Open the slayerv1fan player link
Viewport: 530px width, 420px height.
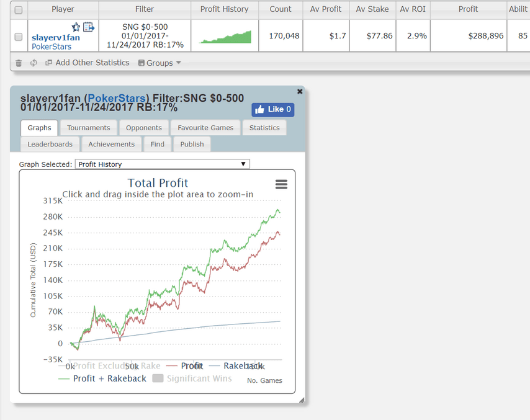pos(56,37)
